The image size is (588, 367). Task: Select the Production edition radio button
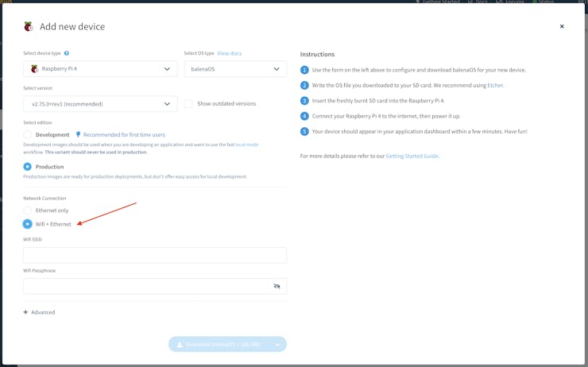click(x=27, y=167)
